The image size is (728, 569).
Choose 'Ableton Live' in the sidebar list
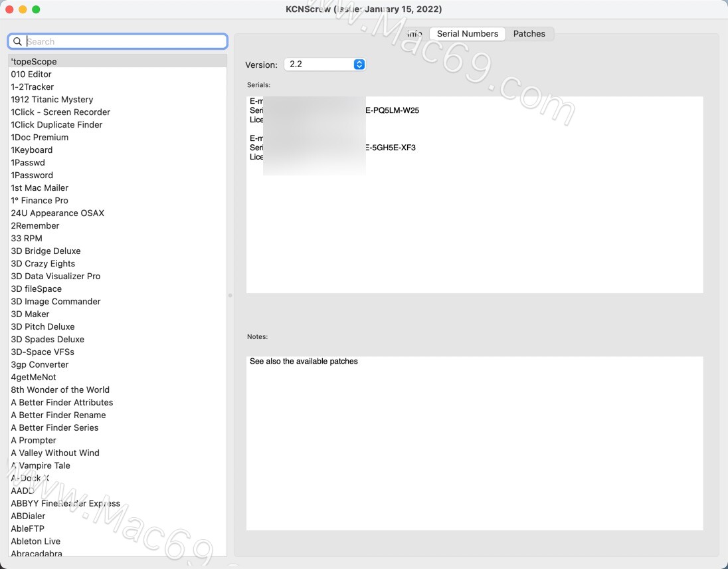pyautogui.click(x=35, y=541)
